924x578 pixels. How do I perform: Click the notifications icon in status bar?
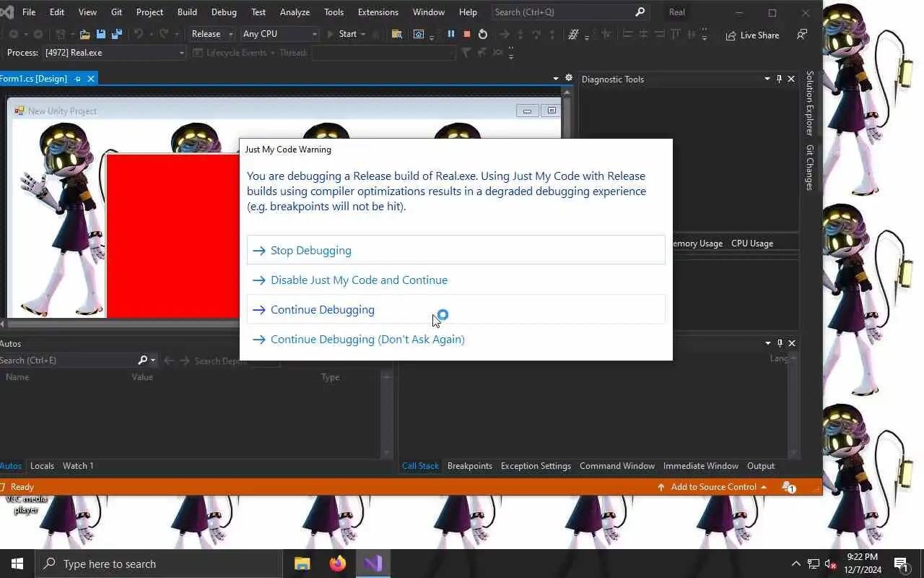click(x=789, y=488)
